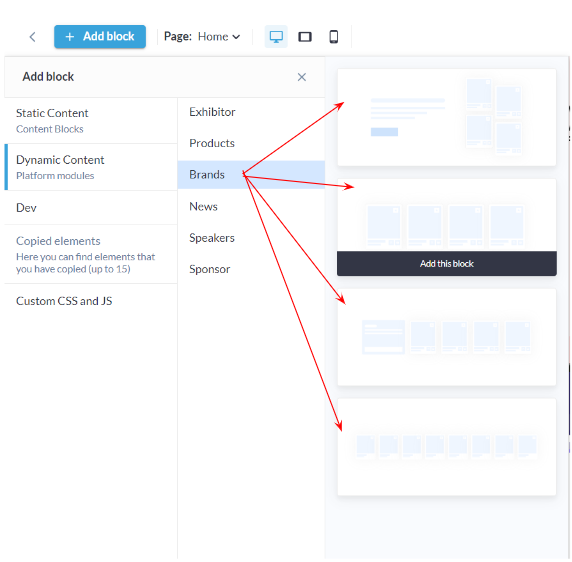Open Copied elements section
572x562 pixels.
pos(91,254)
